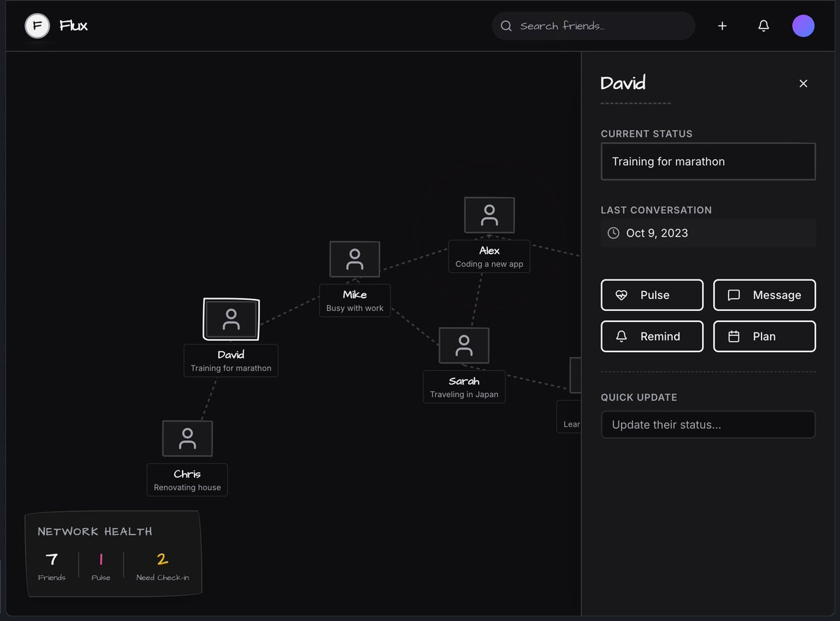Screen dimensions: 840x621
Task: Select Sarah's avatar node
Action: [x=464, y=345]
